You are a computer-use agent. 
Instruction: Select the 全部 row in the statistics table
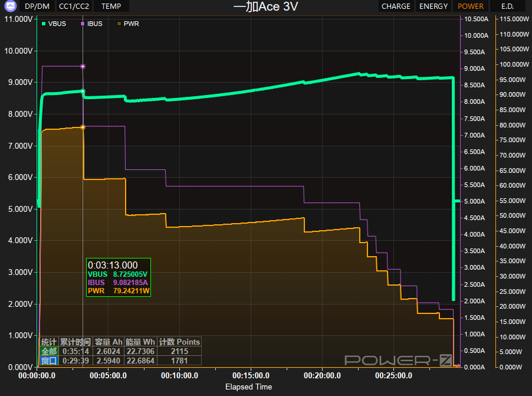[48, 351]
